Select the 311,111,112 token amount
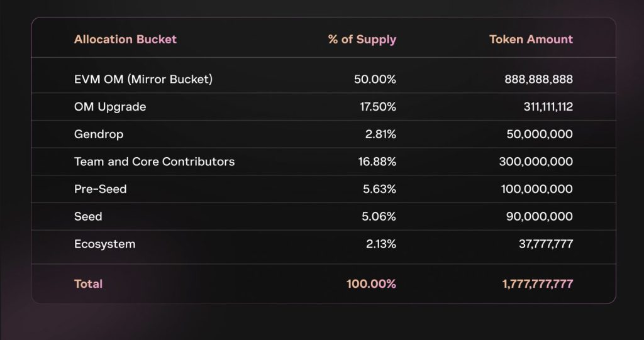Image resolution: width=644 pixels, height=340 pixels. click(x=548, y=107)
